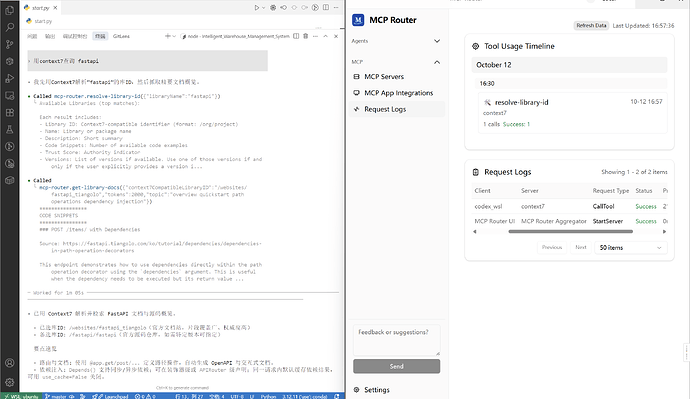690x399 pixels.
Task: Click the Send feedback button
Action: pos(396,366)
